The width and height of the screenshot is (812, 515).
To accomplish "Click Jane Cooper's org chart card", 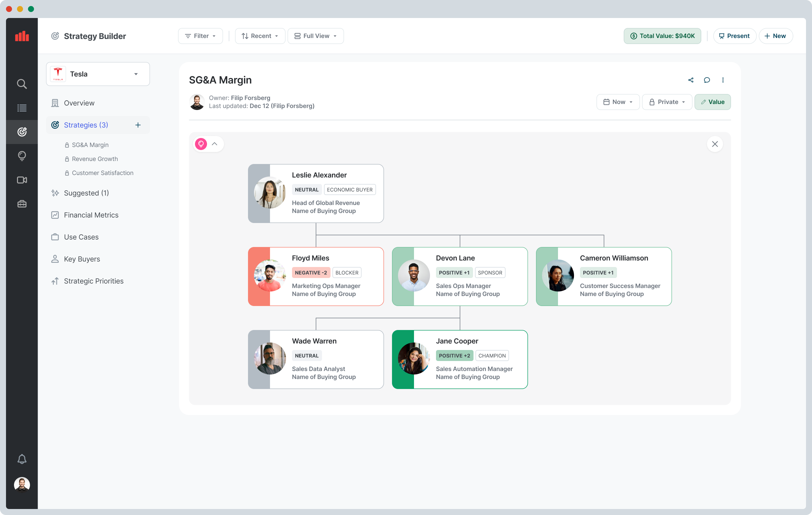I will (460, 359).
